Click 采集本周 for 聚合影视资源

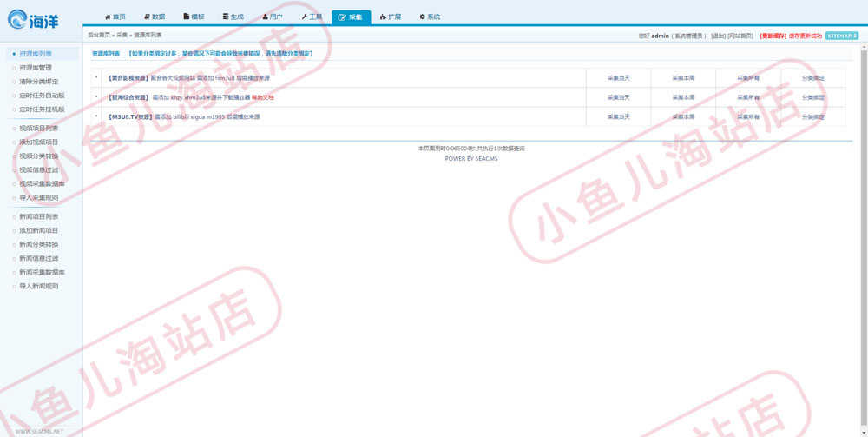coord(683,78)
